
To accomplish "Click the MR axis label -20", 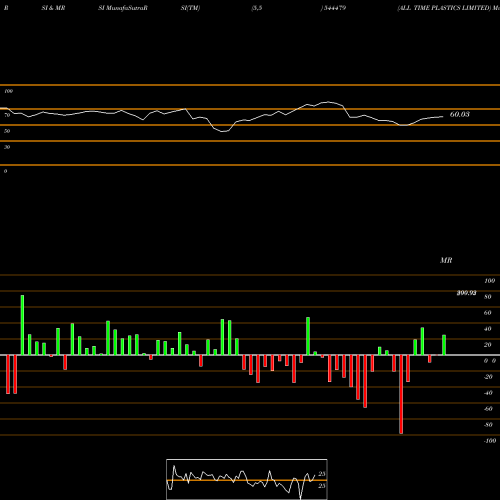I will pyautogui.click(x=488, y=377).
